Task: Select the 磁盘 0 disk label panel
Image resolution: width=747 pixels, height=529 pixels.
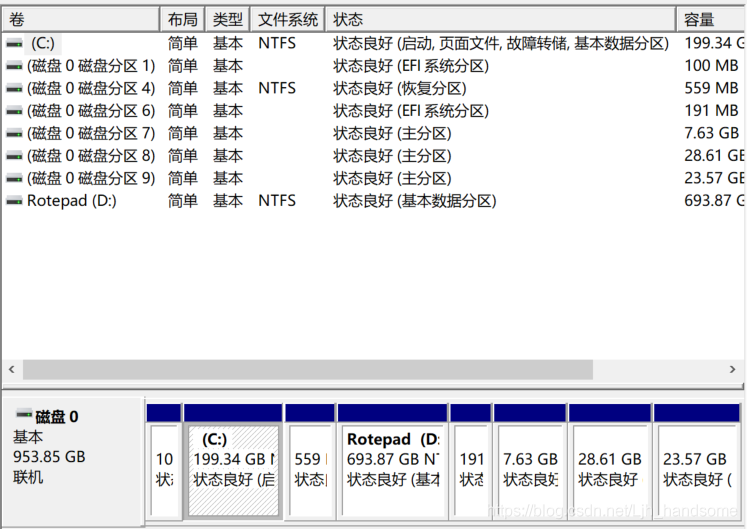Action: pos(73,461)
